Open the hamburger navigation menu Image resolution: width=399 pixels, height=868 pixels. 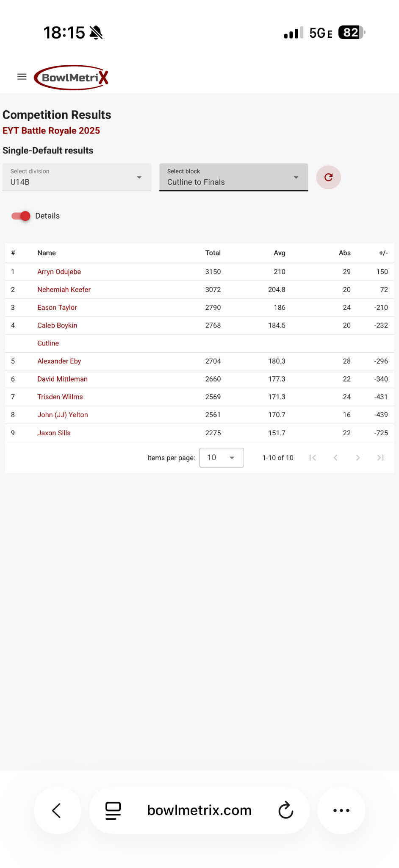click(x=22, y=77)
